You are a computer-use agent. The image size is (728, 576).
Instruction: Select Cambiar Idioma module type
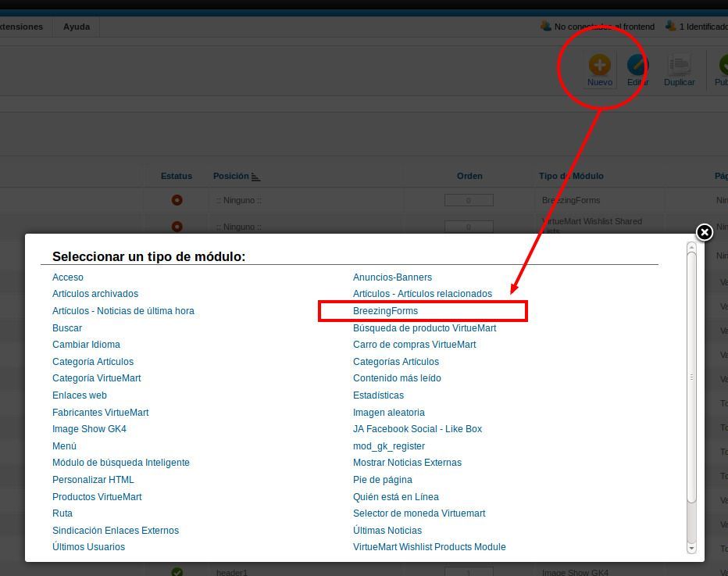tap(86, 345)
